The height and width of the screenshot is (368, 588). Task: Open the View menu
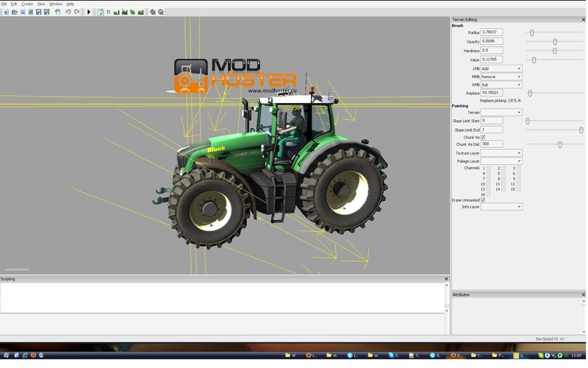[x=41, y=4]
